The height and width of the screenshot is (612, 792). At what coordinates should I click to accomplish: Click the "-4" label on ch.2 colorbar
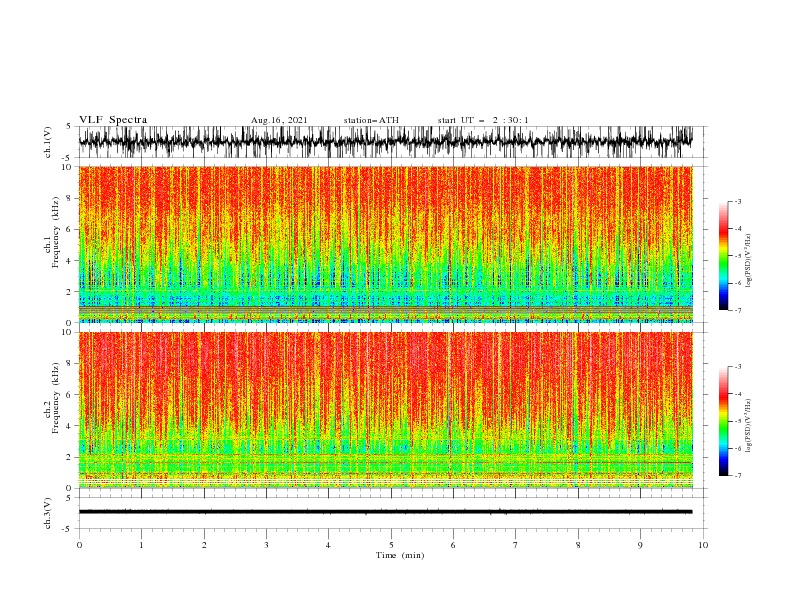[737, 394]
